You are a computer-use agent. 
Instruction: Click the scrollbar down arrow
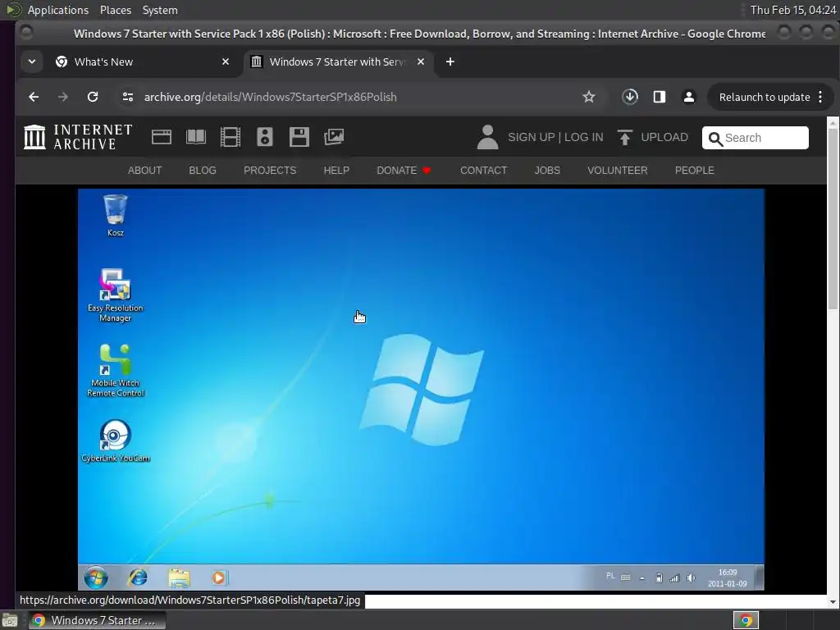point(833,602)
